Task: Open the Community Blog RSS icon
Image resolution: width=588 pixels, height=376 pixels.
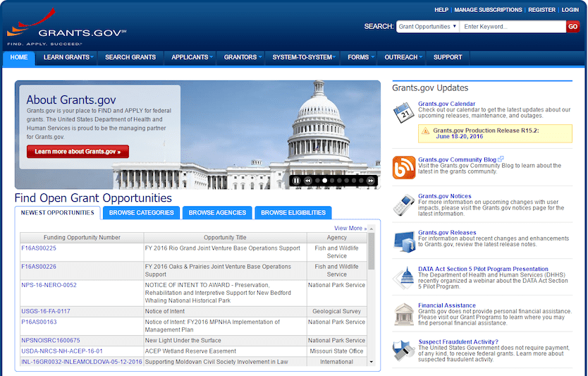Action: point(404,167)
